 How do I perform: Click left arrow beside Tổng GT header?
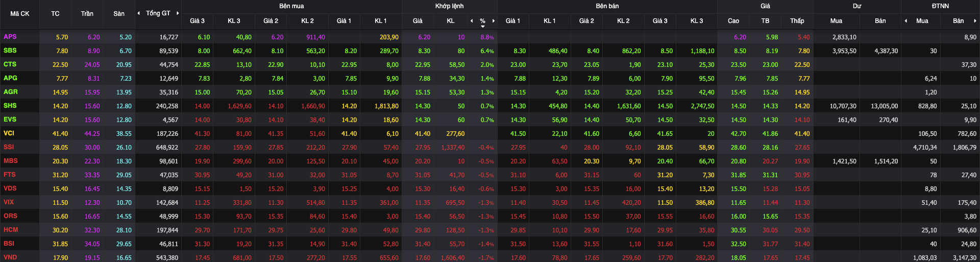139,13
